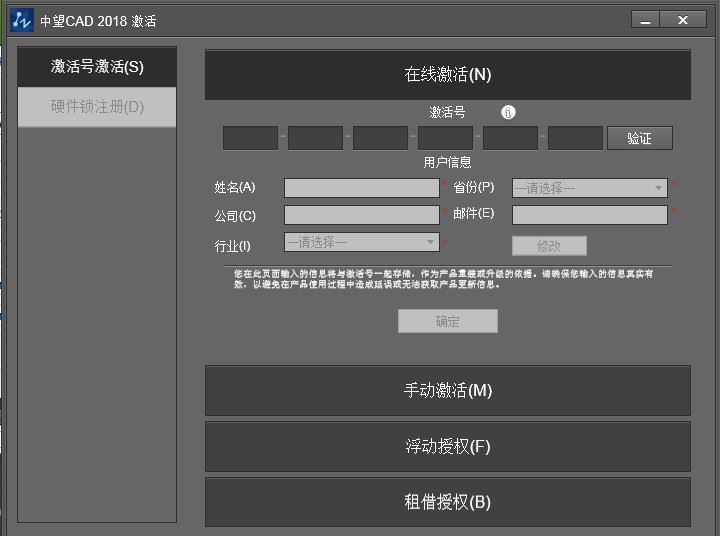Click the third activation code box
This screenshot has width=720, height=536.
coord(380,138)
